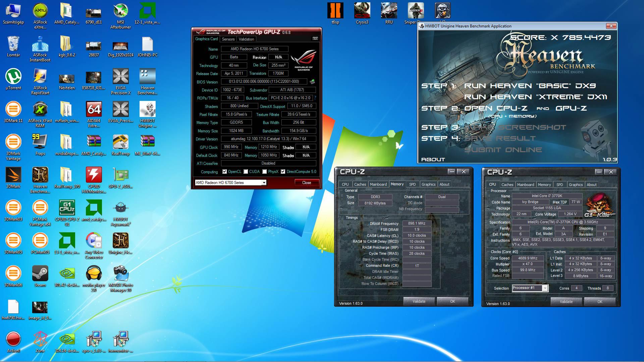Click Open CPU-Z in HWBOT Heaven
The height and width of the screenshot is (362, 644).
(x=496, y=108)
